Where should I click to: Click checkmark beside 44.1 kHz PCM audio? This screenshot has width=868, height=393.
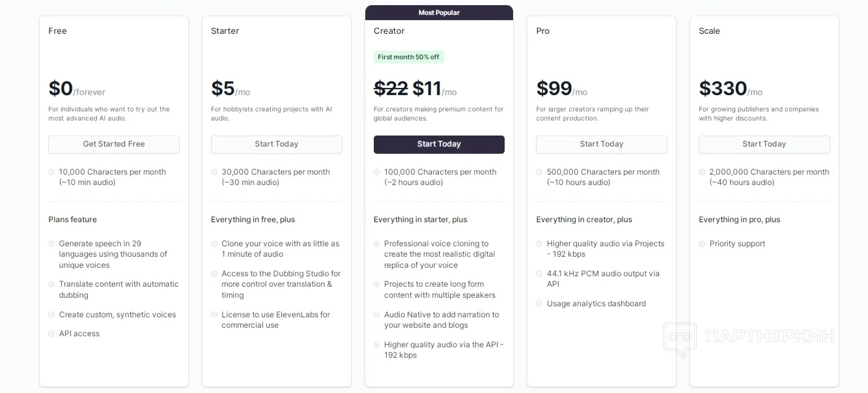[540, 274]
